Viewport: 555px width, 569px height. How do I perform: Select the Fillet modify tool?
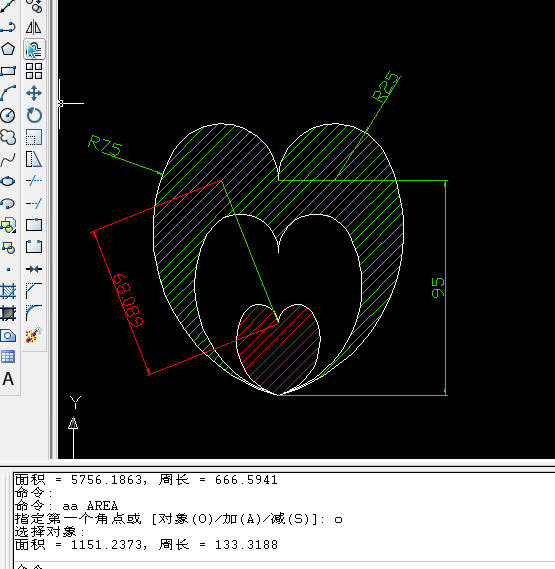34,313
